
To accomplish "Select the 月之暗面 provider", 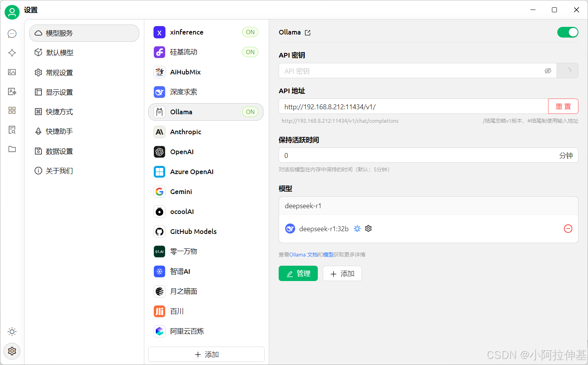I will [206, 291].
